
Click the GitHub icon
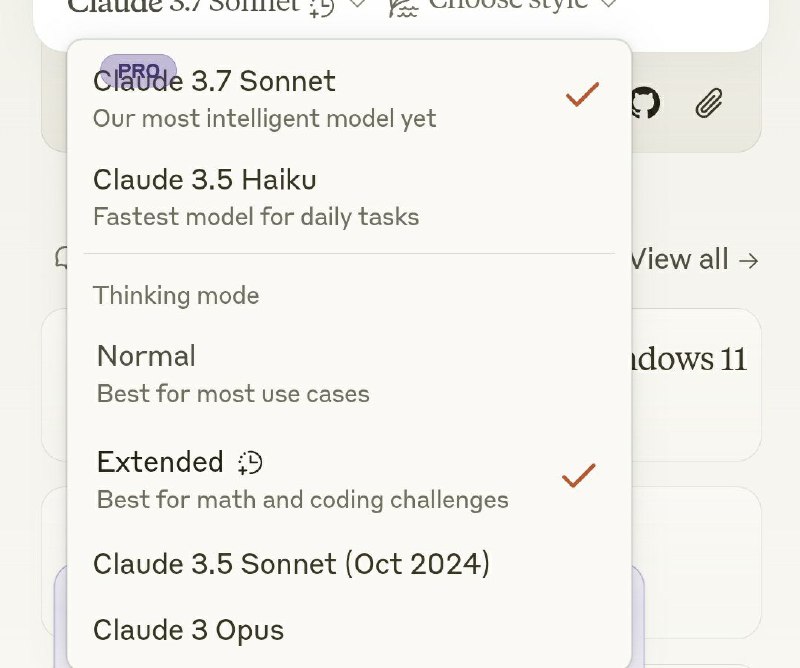coord(645,103)
